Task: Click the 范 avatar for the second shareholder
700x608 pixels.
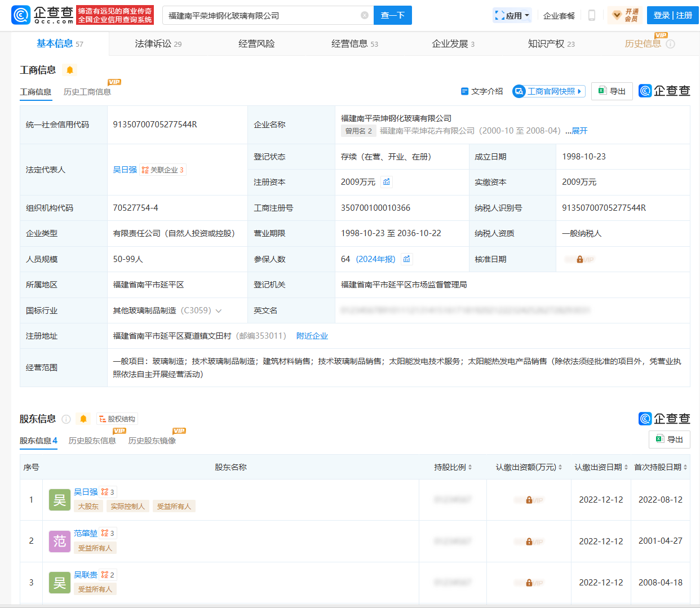Action: 60,542
